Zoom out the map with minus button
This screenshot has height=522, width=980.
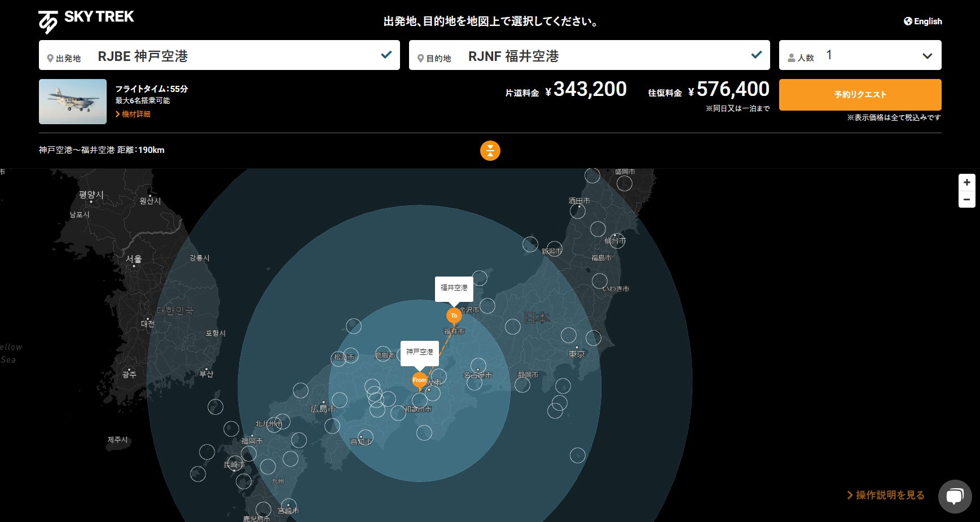coord(966,200)
